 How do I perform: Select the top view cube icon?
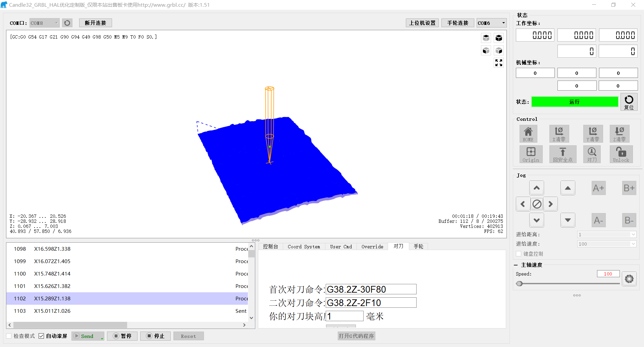[486, 38]
